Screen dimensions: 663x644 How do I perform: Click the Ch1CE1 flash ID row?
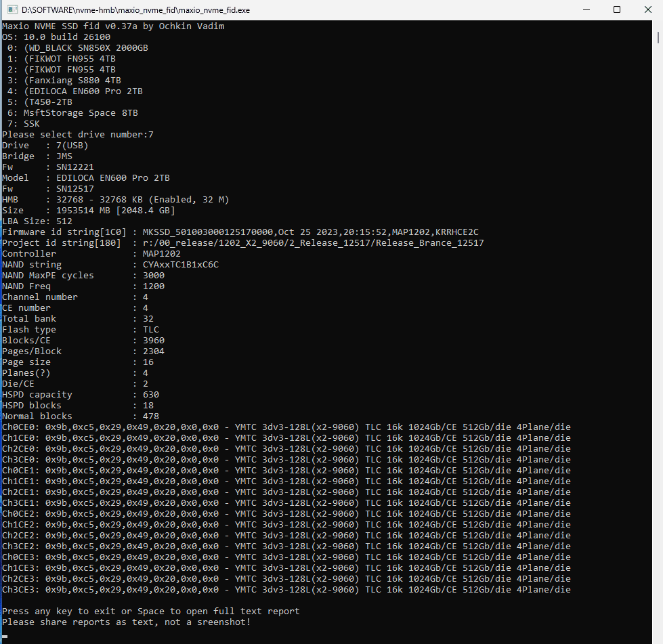coord(286,481)
